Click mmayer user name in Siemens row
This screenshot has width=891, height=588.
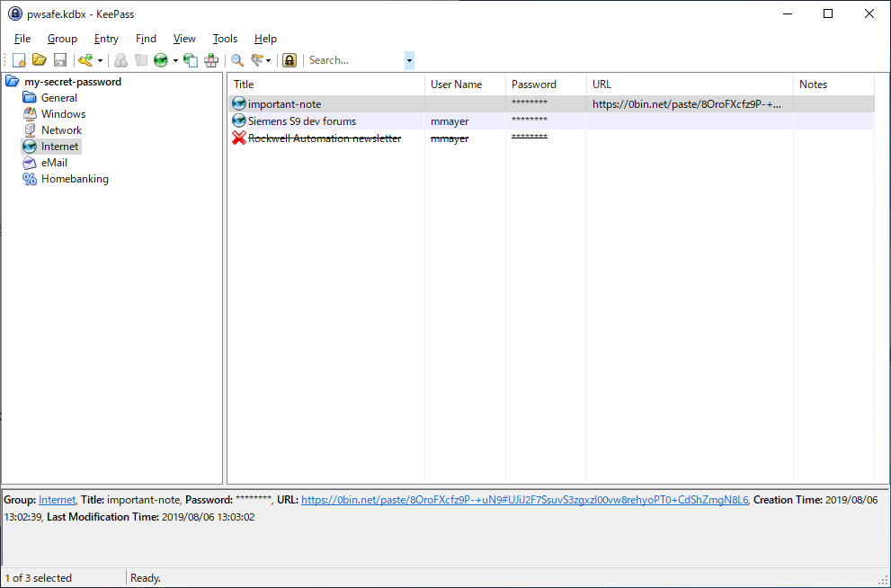point(450,121)
